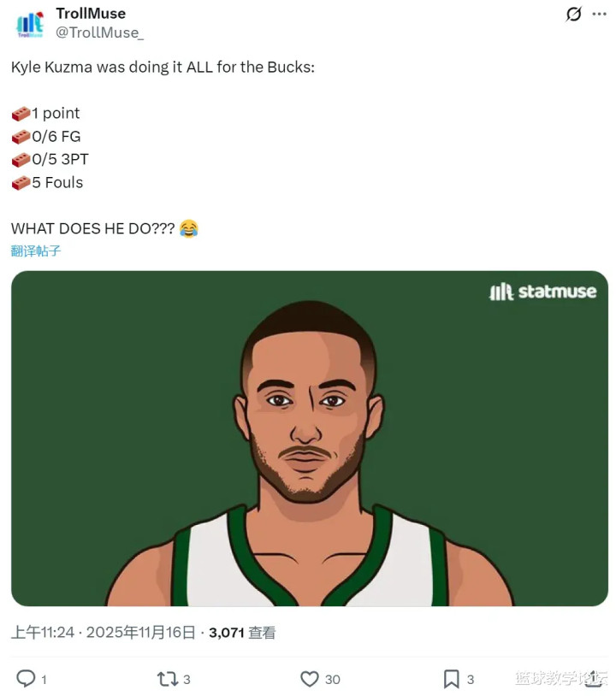Click the bookmark count number 3
The height and width of the screenshot is (696, 616).
(470, 679)
